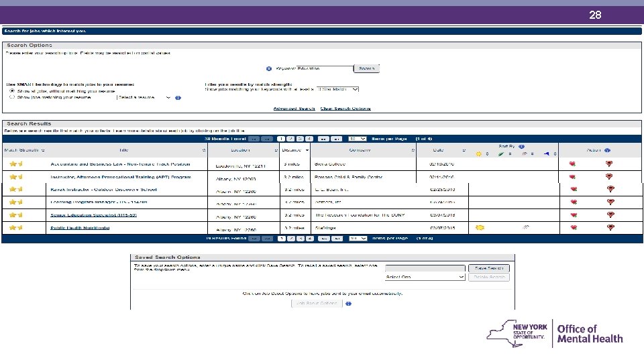
Task: Click the Save Search button
Action: point(489,268)
